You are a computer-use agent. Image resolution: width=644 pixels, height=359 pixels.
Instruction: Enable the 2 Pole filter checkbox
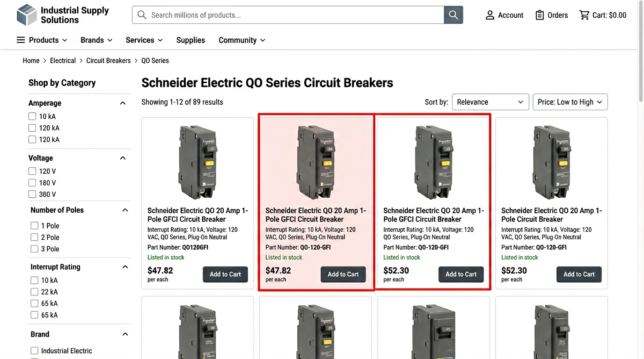(x=34, y=237)
